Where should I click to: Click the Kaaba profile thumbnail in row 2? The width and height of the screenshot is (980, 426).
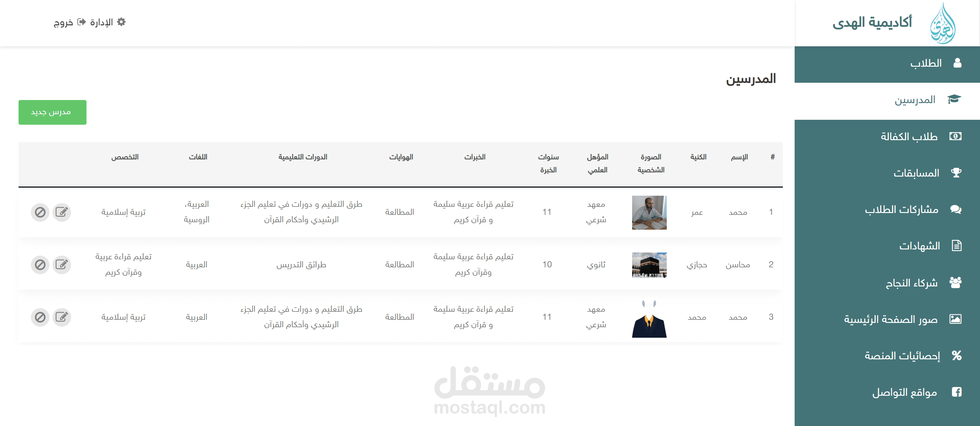[649, 265]
